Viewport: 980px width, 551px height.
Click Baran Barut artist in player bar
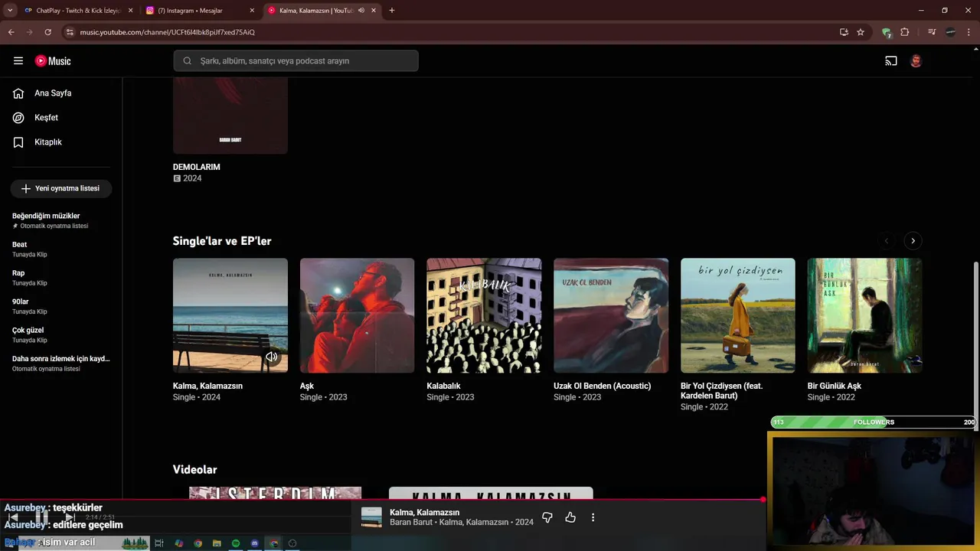(x=412, y=523)
